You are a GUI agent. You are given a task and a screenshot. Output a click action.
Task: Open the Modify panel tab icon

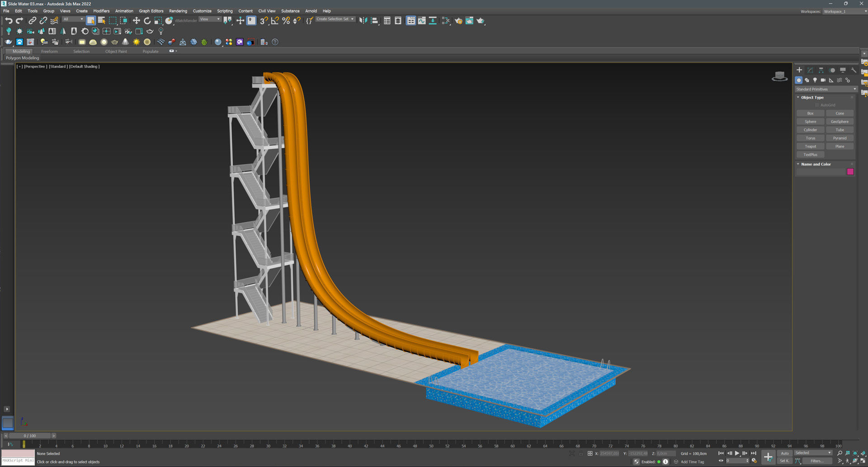810,70
